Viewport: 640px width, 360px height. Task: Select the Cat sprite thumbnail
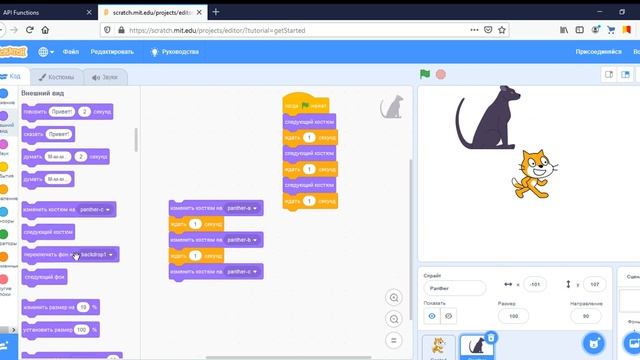438,347
